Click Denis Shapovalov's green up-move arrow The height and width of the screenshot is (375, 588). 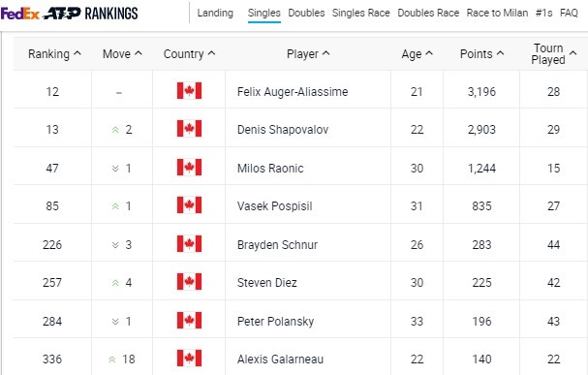click(115, 130)
